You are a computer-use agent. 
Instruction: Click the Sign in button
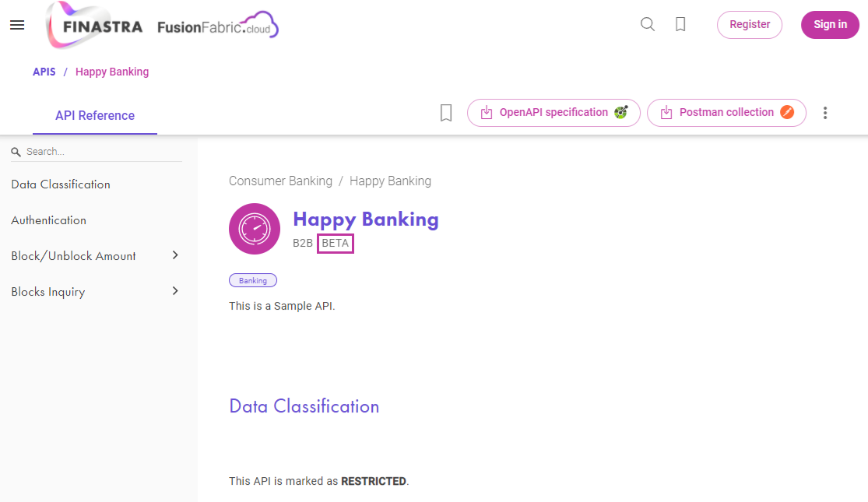click(830, 25)
